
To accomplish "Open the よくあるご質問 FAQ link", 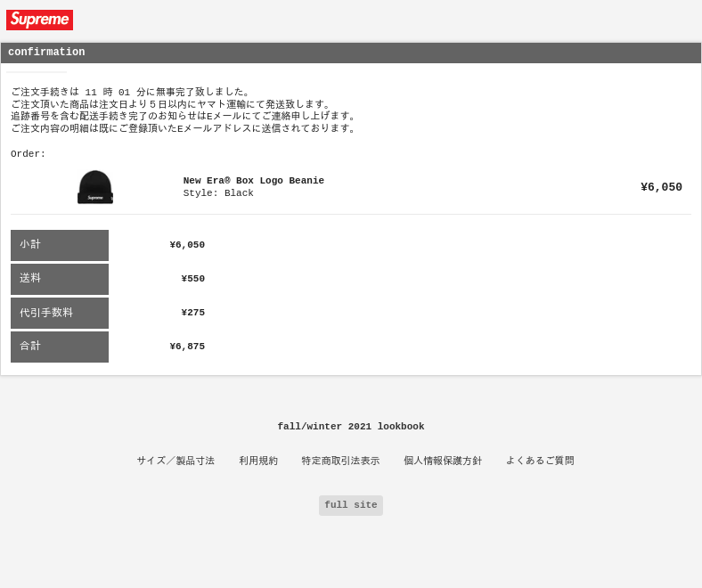I will point(540,461).
